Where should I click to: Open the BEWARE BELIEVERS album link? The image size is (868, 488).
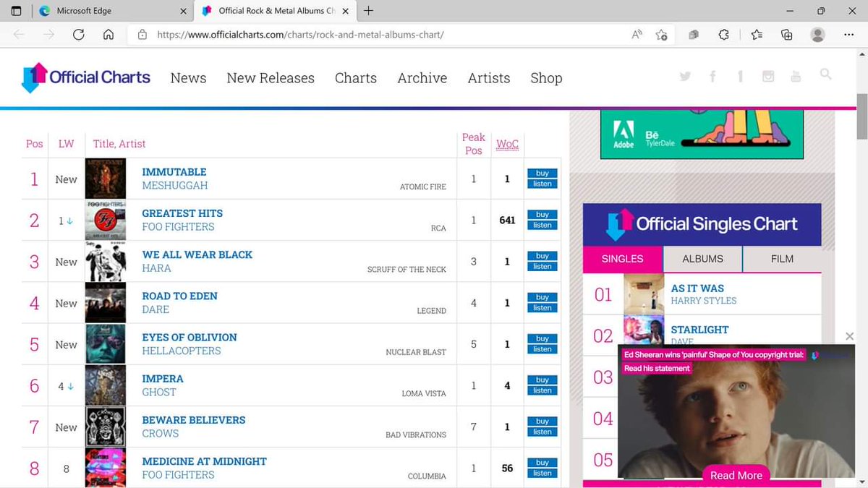pyautogui.click(x=194, y=420)
